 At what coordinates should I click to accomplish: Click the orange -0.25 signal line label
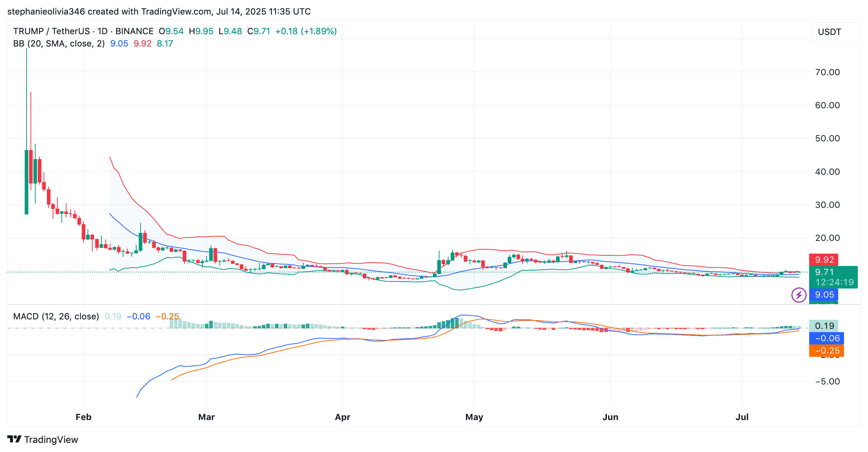pyautogui.click(x=827, y=351)
